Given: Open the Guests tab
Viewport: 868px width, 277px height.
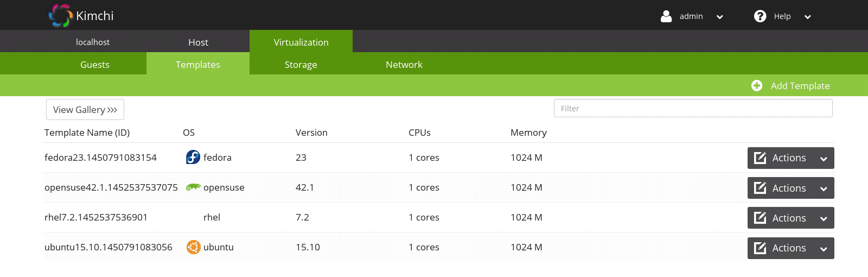Looking at the screenshot, I should tap(95, 64).
